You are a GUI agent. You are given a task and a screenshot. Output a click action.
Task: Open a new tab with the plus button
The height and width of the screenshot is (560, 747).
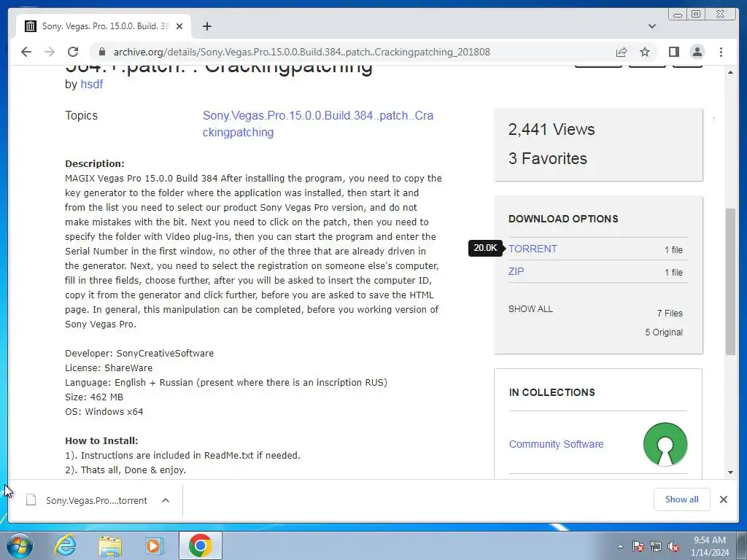coord(206,26)
